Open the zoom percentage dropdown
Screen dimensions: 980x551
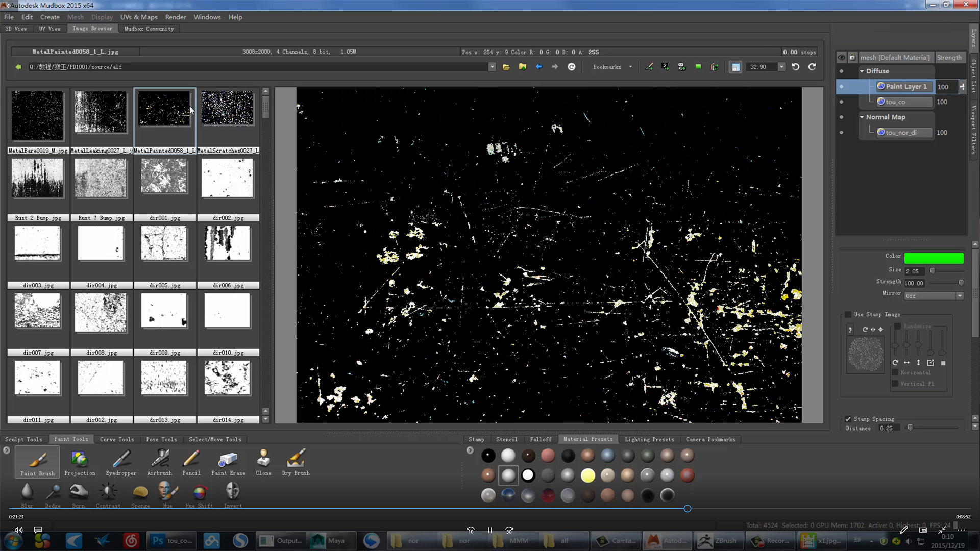click(x=781, y=67)
